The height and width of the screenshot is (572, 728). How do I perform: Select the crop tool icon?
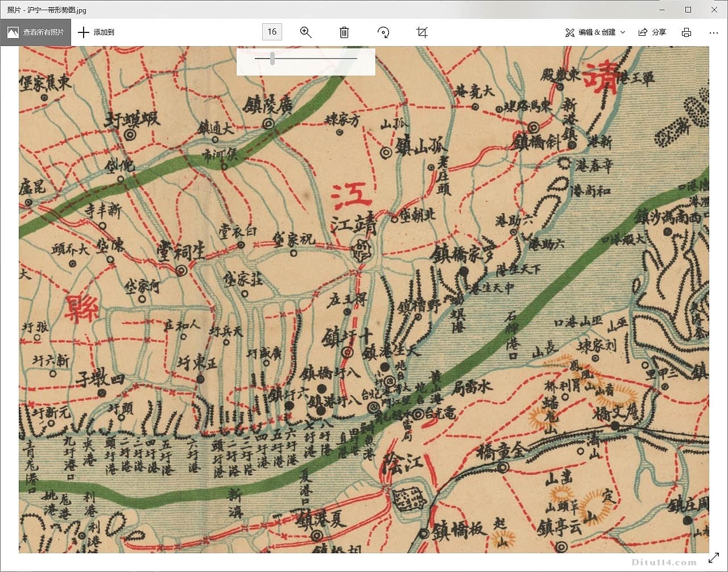422,32
